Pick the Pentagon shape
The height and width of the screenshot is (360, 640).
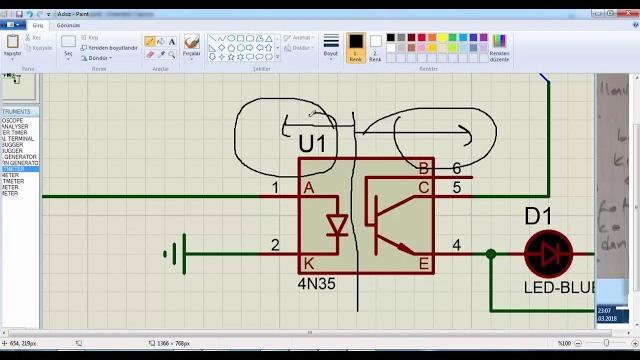click(x=231, y=48)
